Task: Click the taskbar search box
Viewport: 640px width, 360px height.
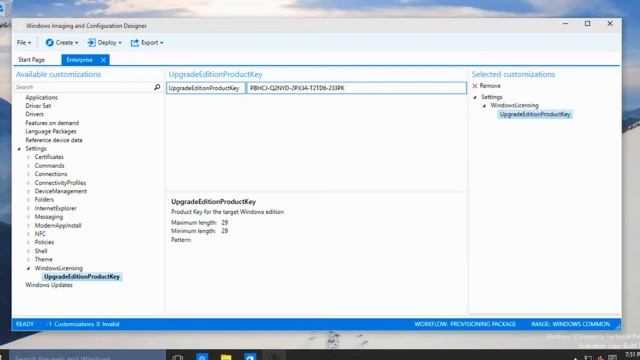Action: coord(87,356)
